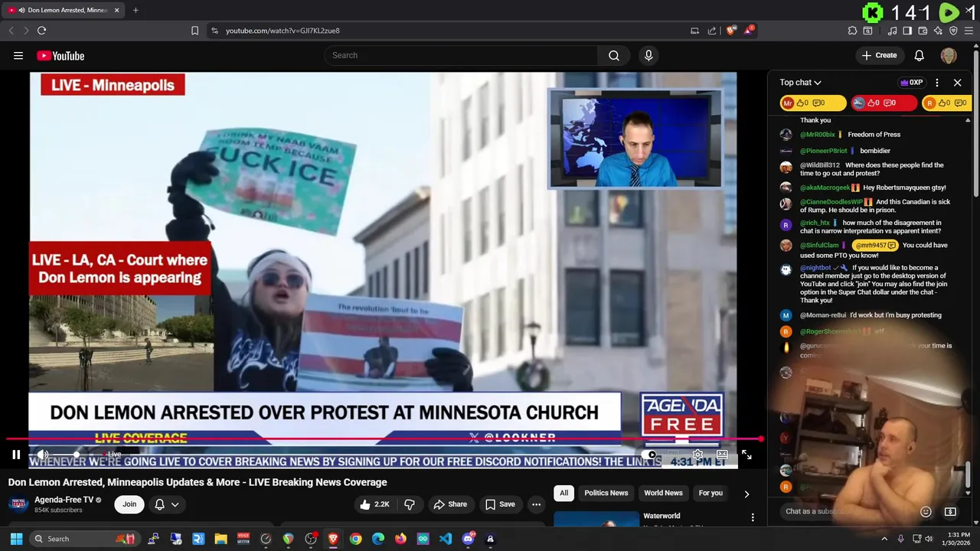Screen dimensions: 980x551
Task: Toggle the browser sidebar panel
Action: (907, 31)
